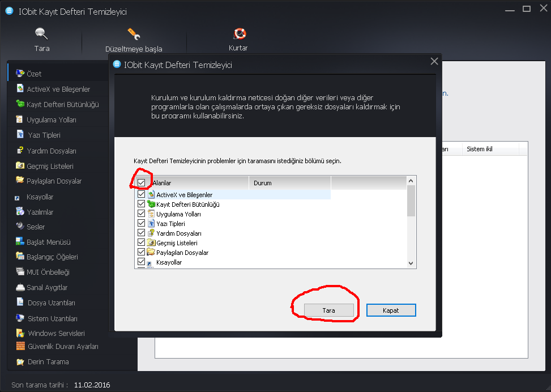Click the Düzeltmeye başla wrench icon
Viewport: 551px width, 392px height.
pos(134,34)
